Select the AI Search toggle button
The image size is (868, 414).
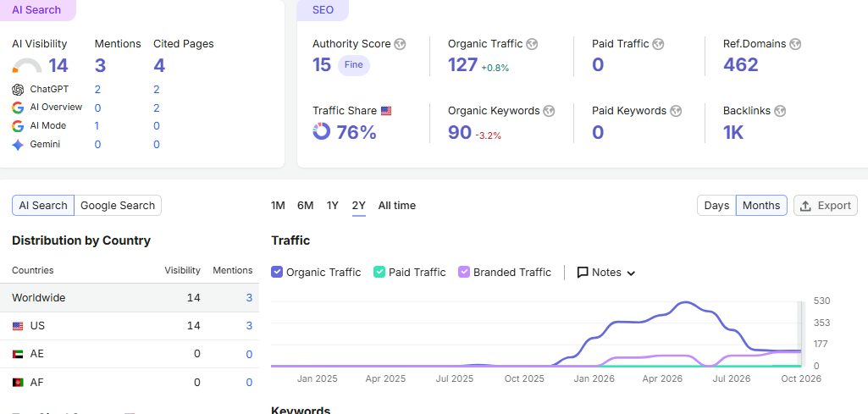point(43,206)
